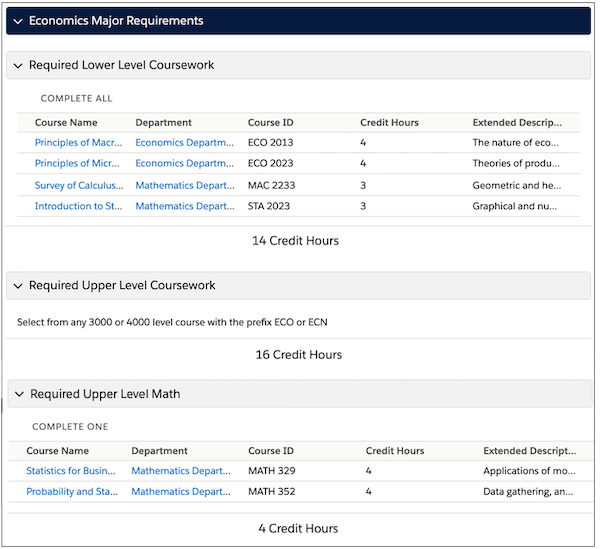600x549 pixels.
Task: Click the COMPLETE ALL label
Action: click(77, 99)
